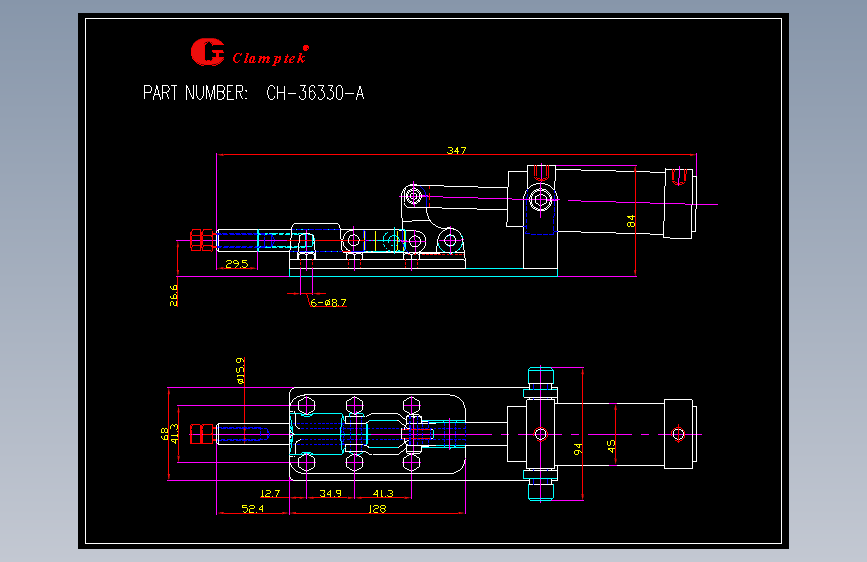Select the PART NUMBER: label
This screenshot has width=867, height=562.
click(x=195, y=93)
